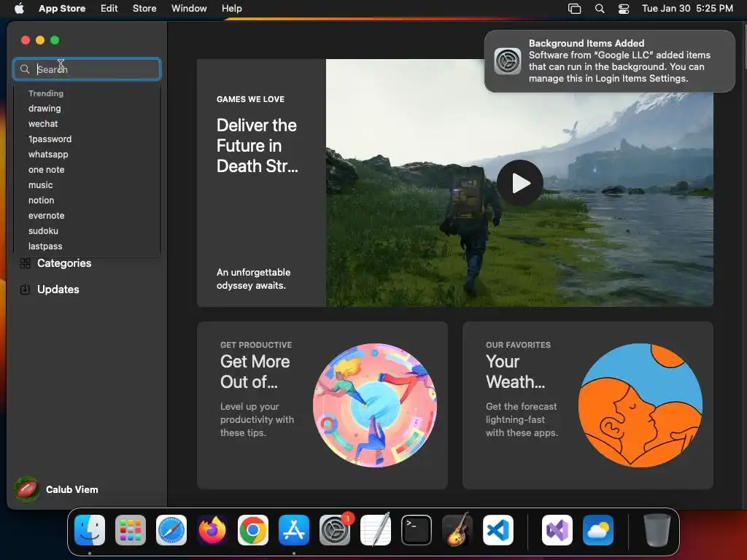
Task: Open Finder from the dock
Action: pyautogui.click(x=90, y=530)
